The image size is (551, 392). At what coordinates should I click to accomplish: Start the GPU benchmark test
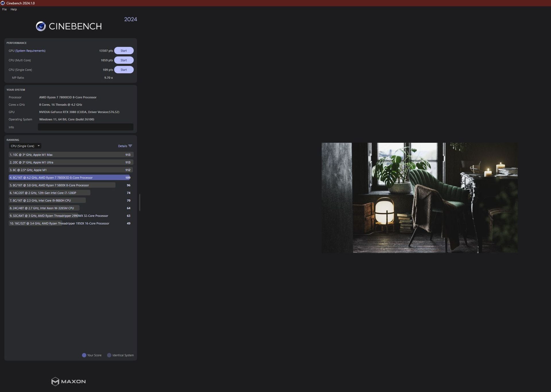[x=124, y=51]
